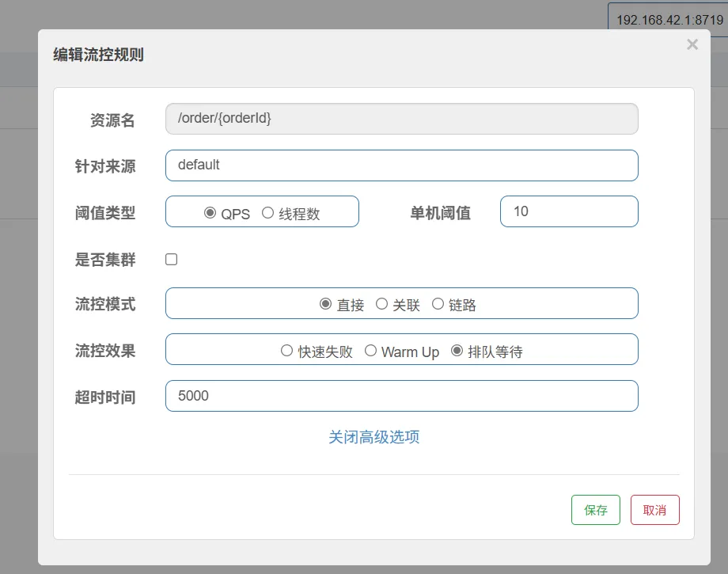The width and height of the screenshot is (728, 574).
Task: Choose 链路 flow control mode
Action: click(x=438, y=304)
